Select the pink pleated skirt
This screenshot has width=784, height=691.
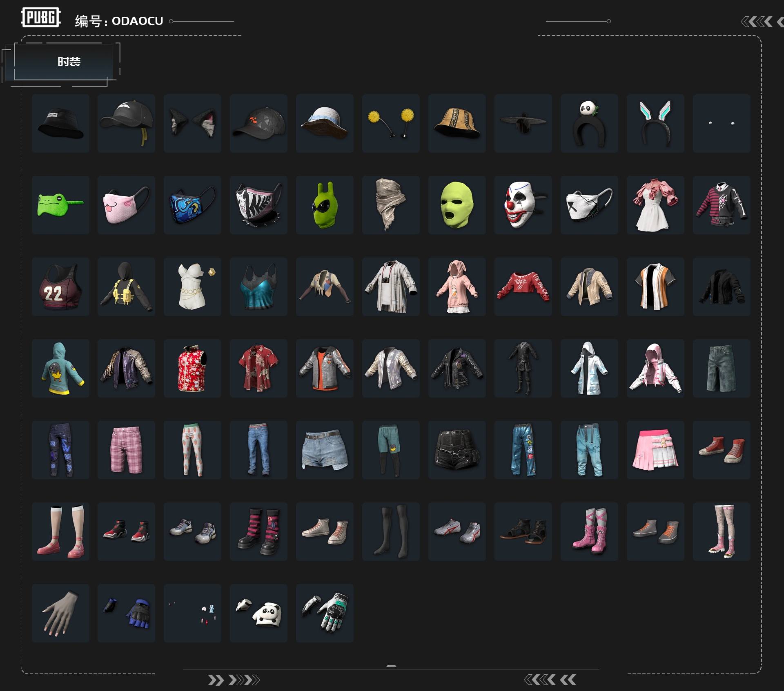coord(655,450)
